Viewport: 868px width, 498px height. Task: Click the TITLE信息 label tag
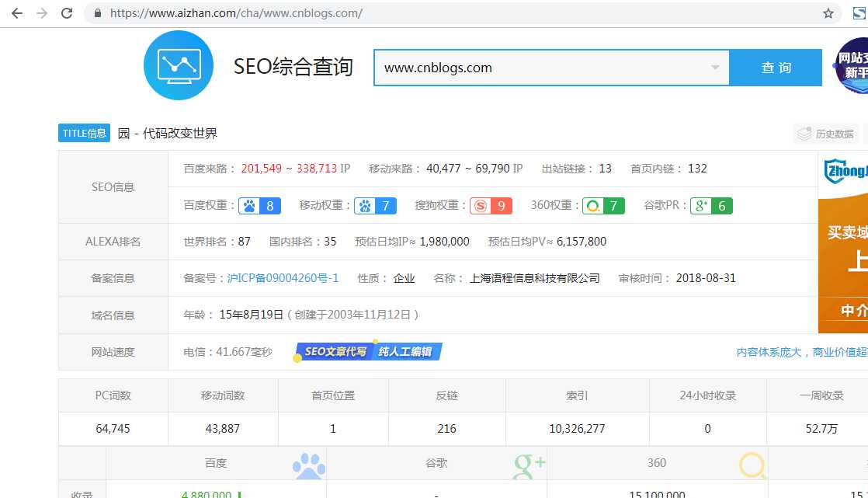[84, 133]
